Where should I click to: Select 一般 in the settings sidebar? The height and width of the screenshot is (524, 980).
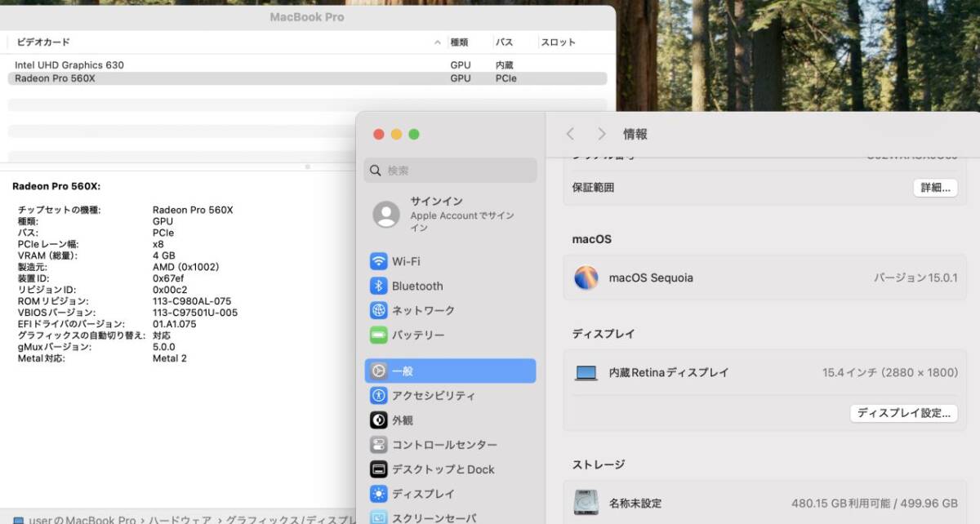point(450,371)
